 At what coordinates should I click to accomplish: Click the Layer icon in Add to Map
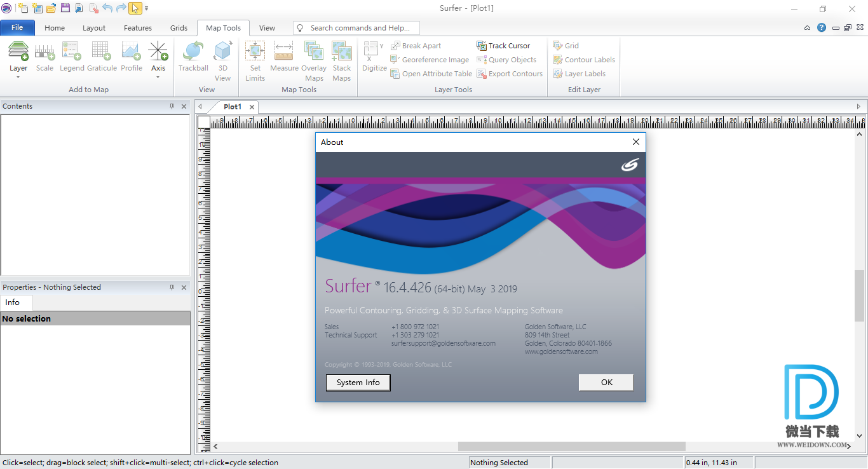(18, 51)
